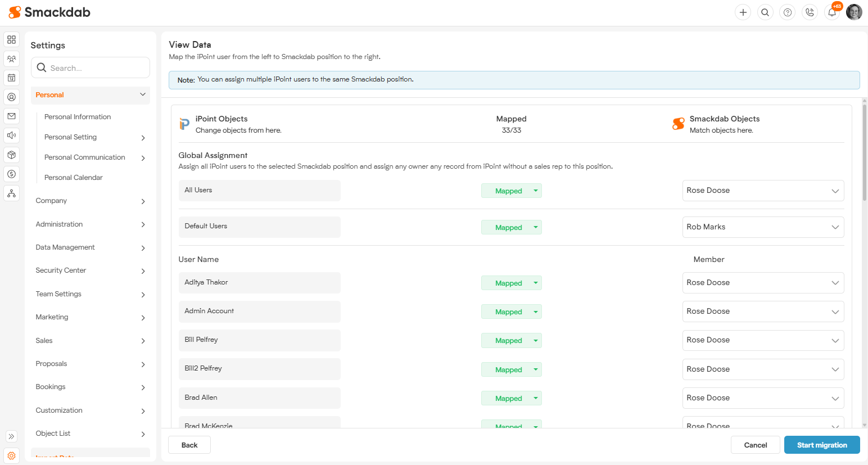Open the dashboard grid icon in left rail
Image resolution: width=868 pixels, height=465 pixels.
pos(11,40)
